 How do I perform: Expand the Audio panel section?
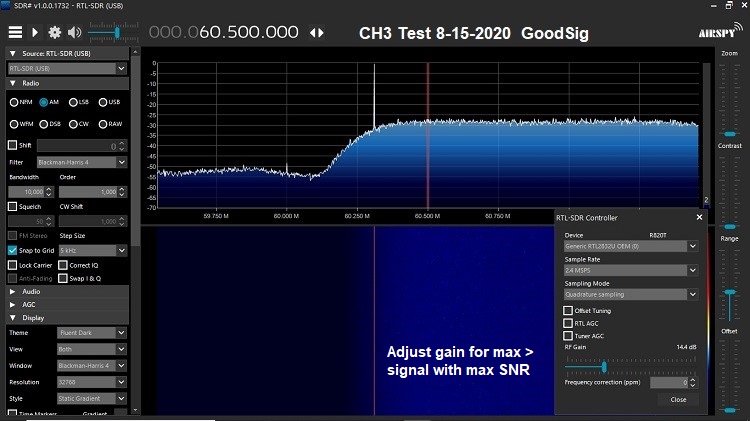point(12,291)
